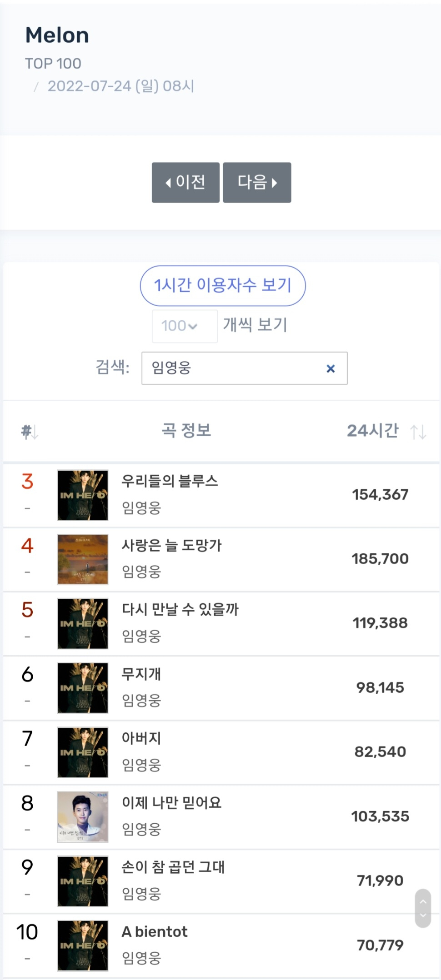This screenshot has height=980, width=441.
Task: Open album art for 이제 나만 믿어요
Action: coord(83,817)
